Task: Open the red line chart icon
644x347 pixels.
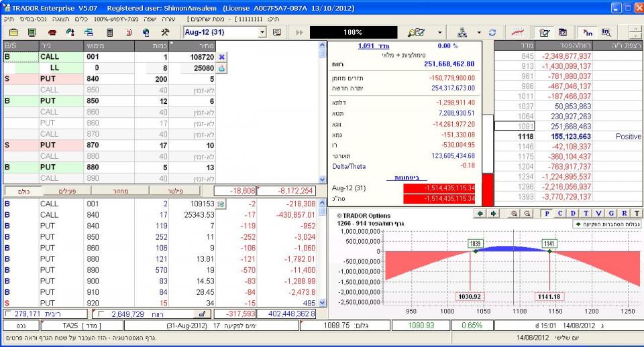Action: coord(517,32)
